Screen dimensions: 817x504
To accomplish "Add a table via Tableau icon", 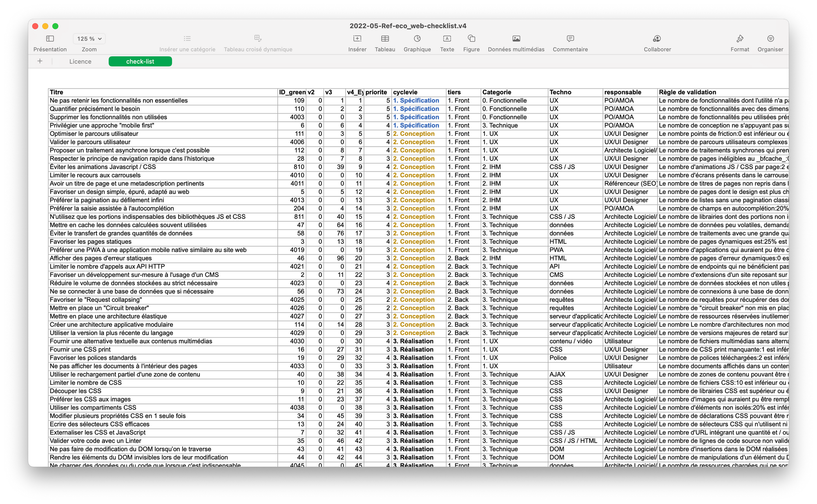I will point(385,39).
